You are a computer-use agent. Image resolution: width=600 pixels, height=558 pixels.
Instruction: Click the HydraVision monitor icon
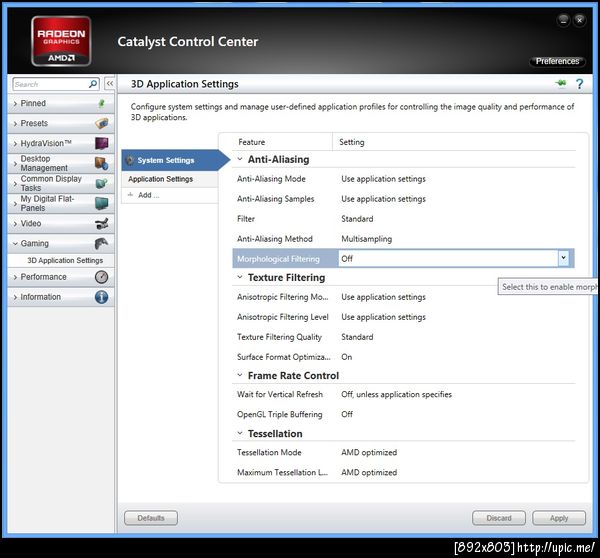click(x=101, y=144)
